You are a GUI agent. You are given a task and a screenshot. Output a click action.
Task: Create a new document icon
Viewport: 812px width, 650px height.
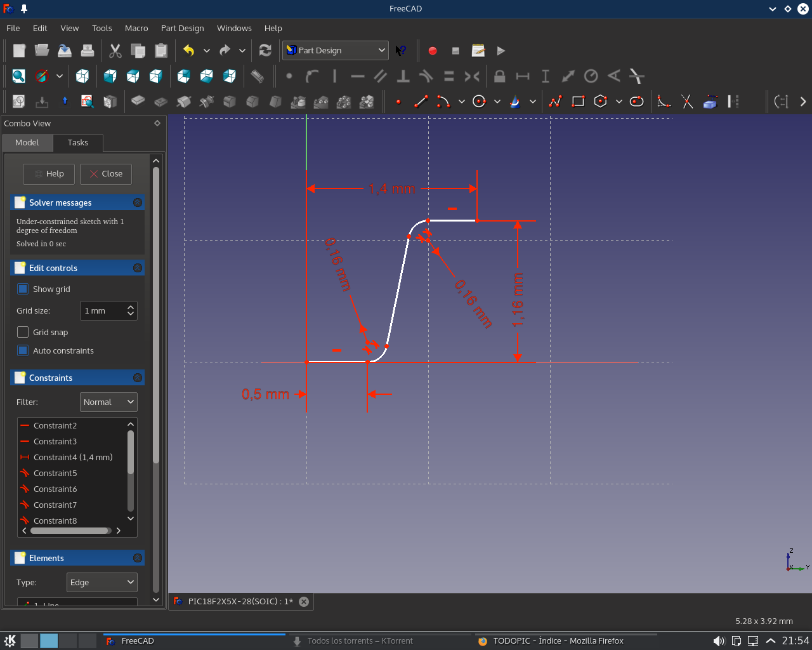[x=19, y=51]
